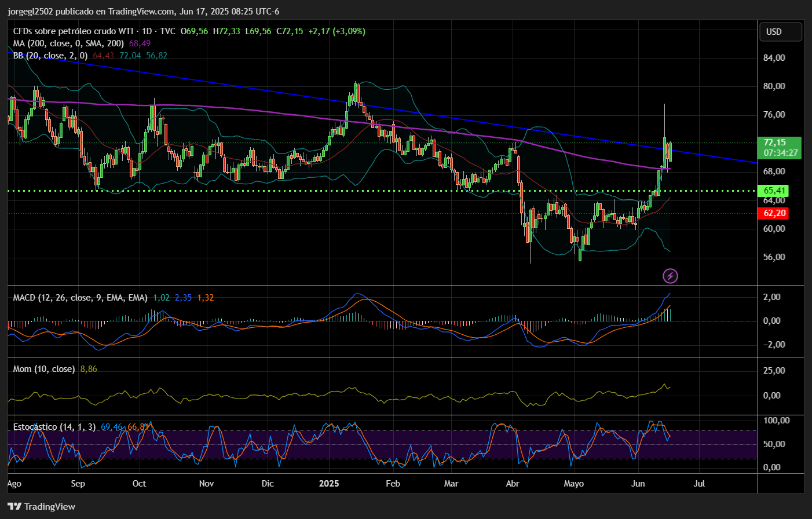This screenshot has width=812, height=519.
Task: Click the 84,00 price axis level
Action: tap(774, 58)
